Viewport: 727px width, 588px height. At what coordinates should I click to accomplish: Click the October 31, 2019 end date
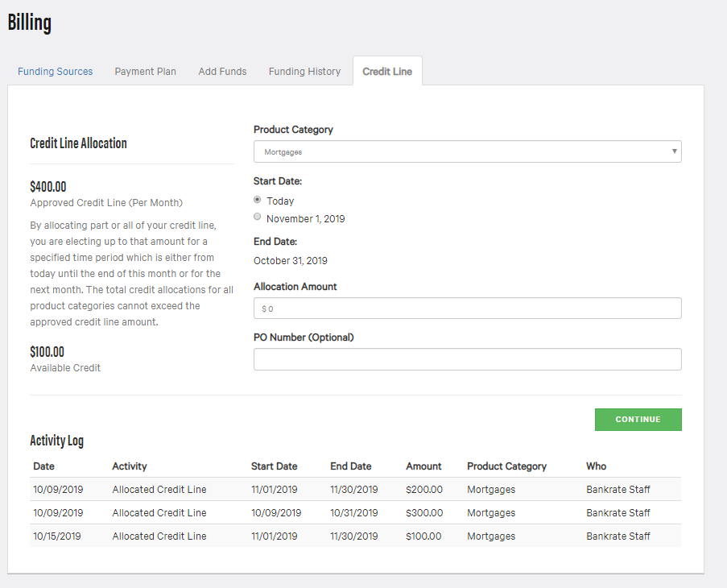(291, 261)
